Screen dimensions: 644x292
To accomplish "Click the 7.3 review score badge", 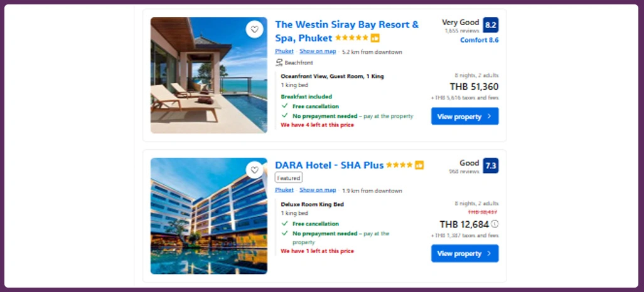I will [x=490, y=165].
